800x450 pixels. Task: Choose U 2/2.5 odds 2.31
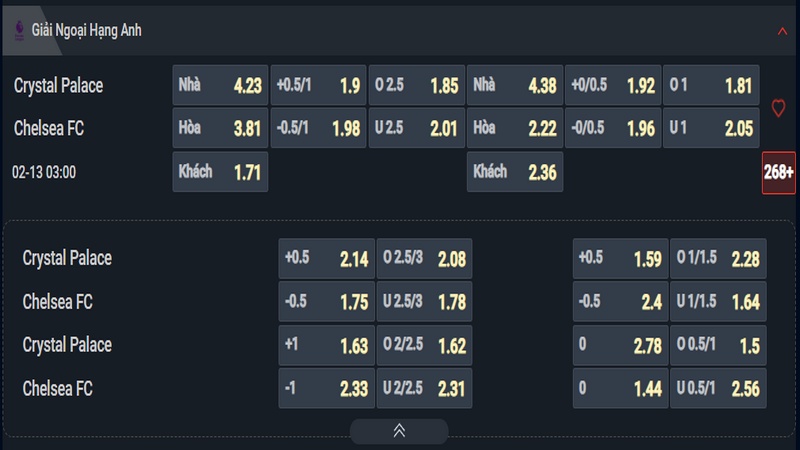pos(424,388)
